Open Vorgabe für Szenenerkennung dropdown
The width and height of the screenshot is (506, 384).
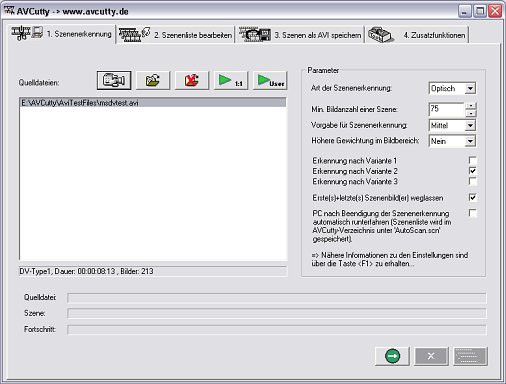(470, 125)
